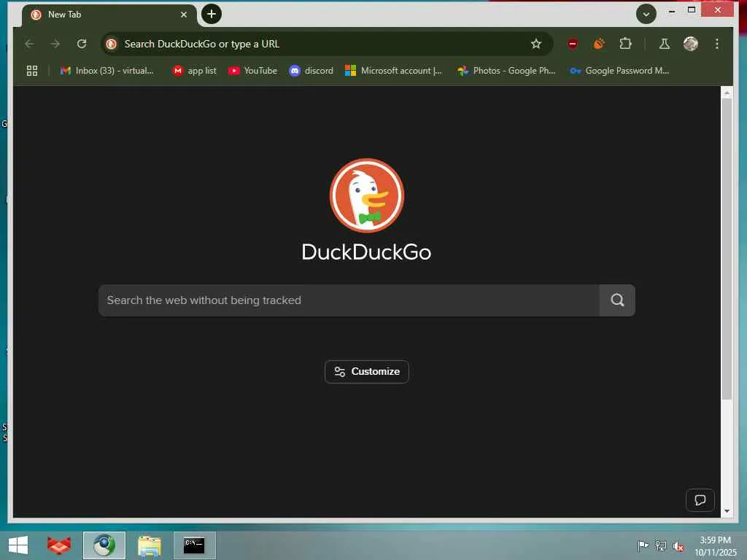Open the Windows Start button
747x560 pixels.
[18, 545]
